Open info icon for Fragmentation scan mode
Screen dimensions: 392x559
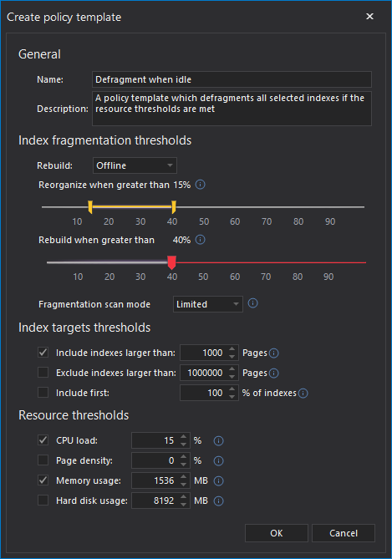click(252, 303)
